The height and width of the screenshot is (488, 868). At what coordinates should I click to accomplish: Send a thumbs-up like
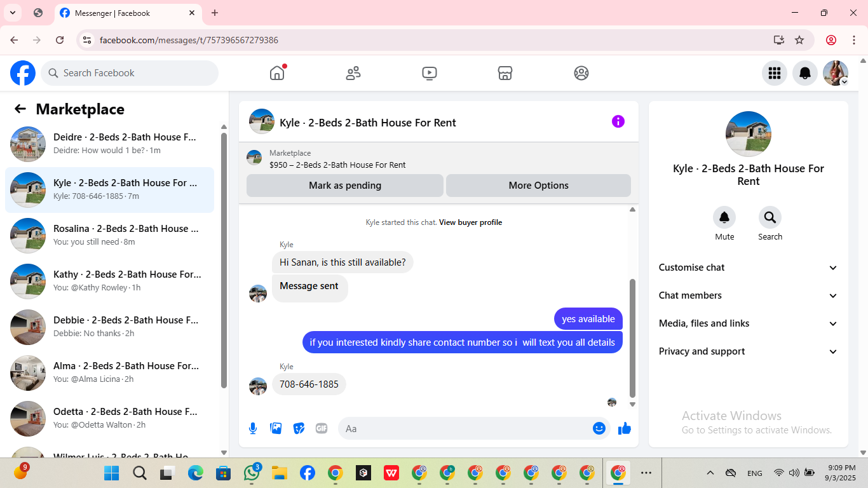tap(625, 428)
